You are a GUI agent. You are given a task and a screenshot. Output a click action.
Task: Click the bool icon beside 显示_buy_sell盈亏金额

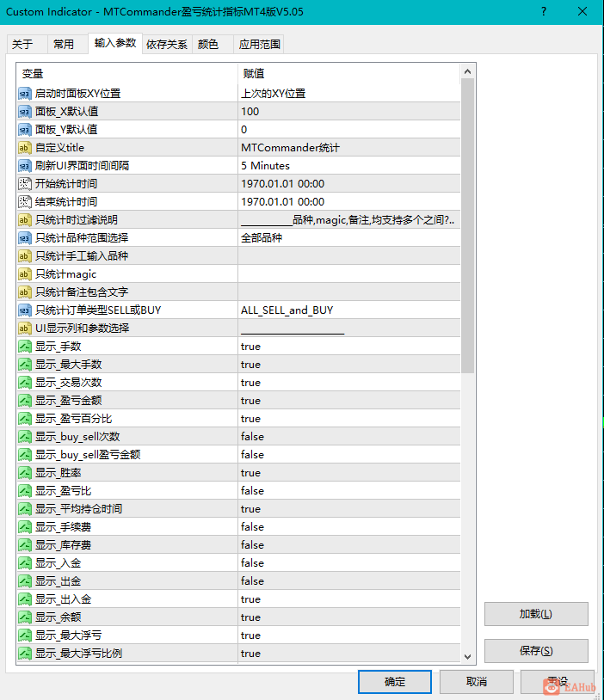pyautogui.click(x=25, y=455)
